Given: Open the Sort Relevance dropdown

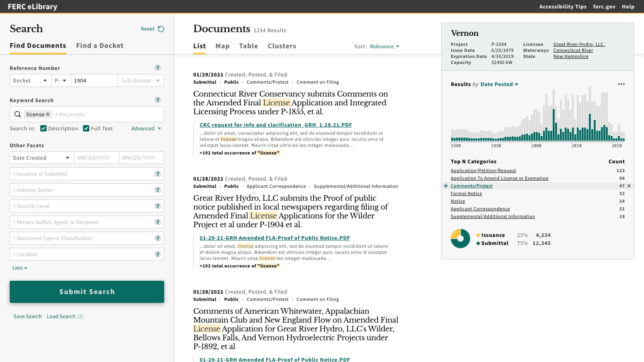Looking at the screenshot, I should [x=385, y=46].
